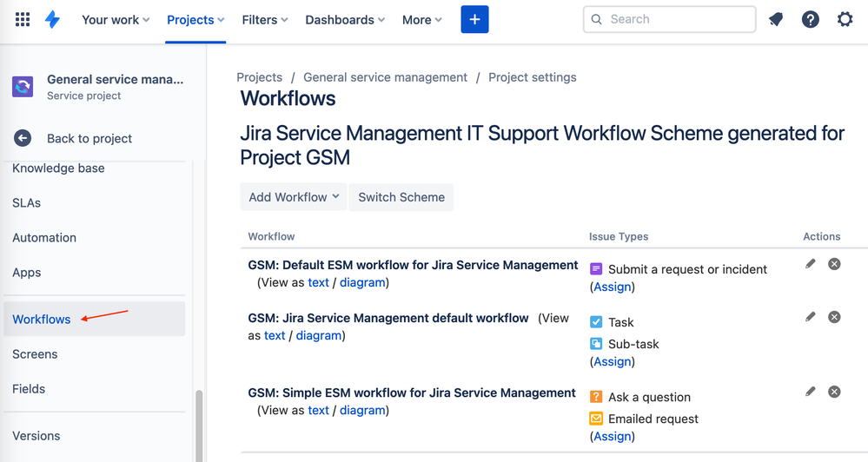Click the Project settings breadcrumb
The width and height of the screenshot is (868, 462).
(x=532, y=77)
